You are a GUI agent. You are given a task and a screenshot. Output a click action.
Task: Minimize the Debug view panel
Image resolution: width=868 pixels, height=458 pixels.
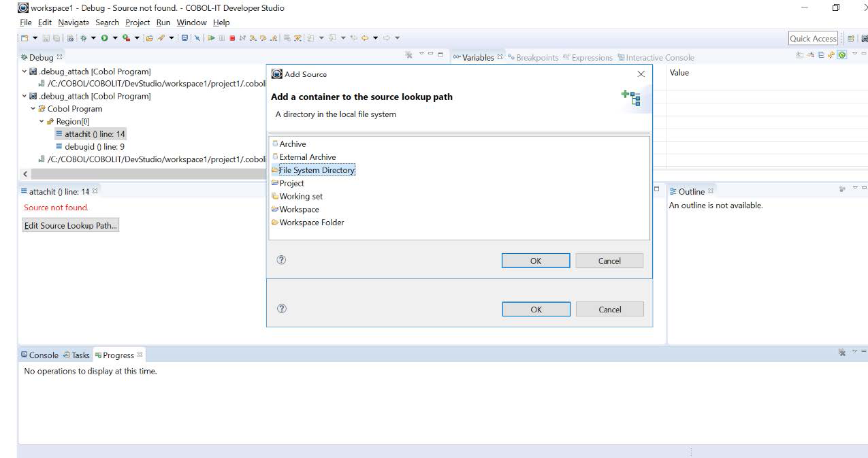[430, 54]
